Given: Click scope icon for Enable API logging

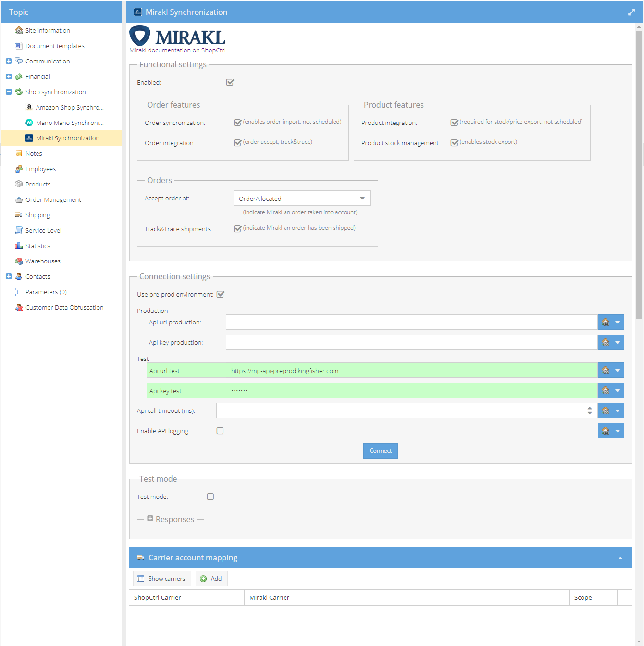Looking at the screenshot, I should click(605, 431).
